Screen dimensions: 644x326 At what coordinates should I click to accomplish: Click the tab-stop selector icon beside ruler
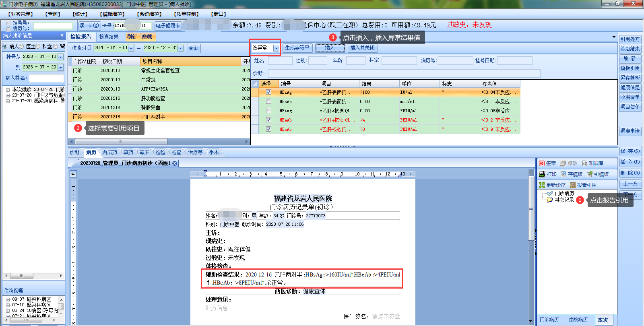[73, 174]
